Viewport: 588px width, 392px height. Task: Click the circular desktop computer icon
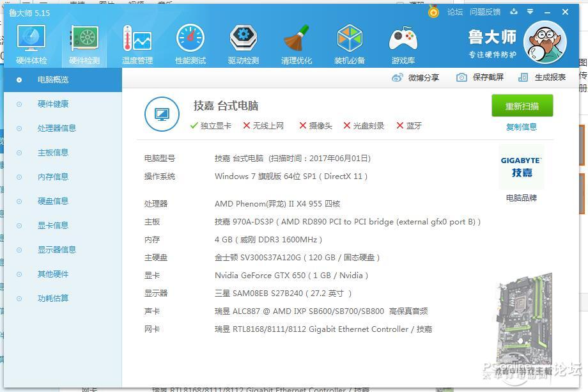[162, 114]
